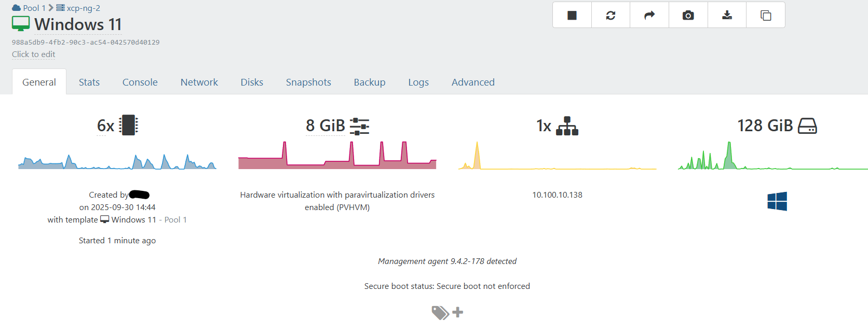Click the Stop VM square icon
Image resolution: width=868 pixels, height=333 pixels.
(572, 16)
